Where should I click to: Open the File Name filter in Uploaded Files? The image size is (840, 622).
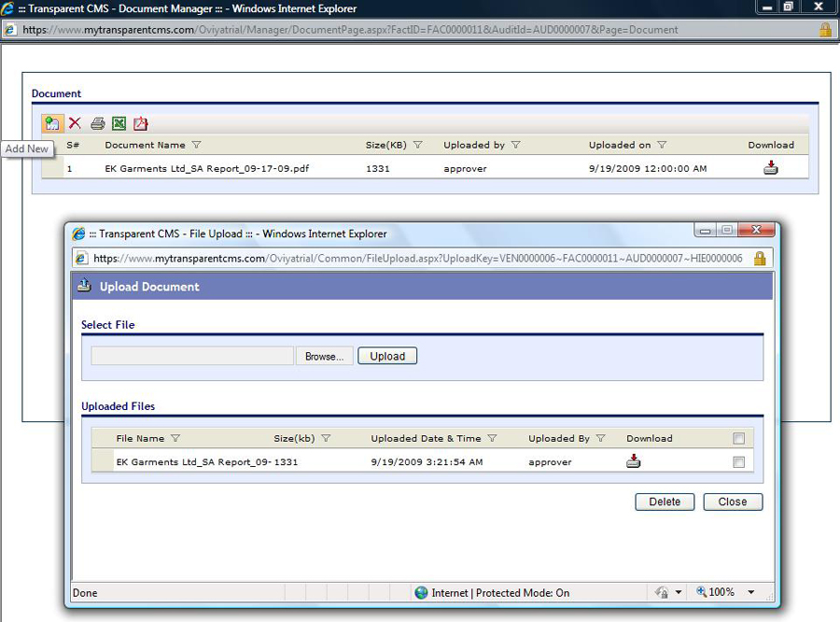[175, 438]
